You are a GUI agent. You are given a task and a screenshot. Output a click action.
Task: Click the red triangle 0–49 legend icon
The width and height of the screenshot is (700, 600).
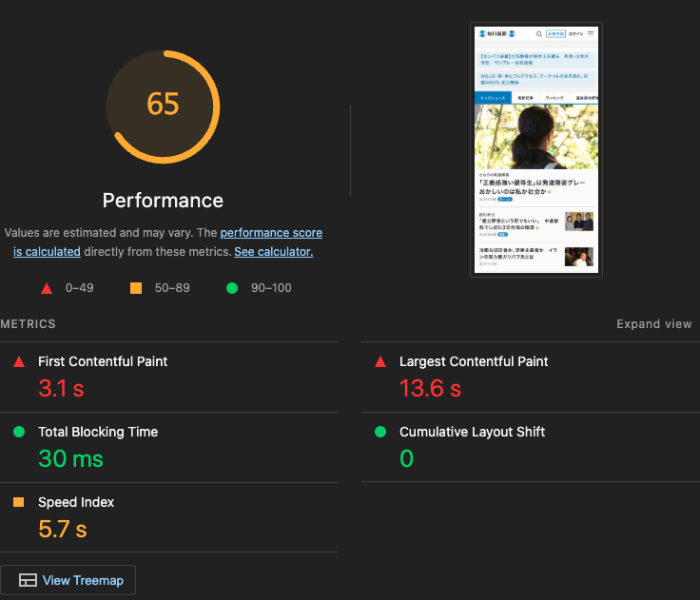tap(46, 288)
